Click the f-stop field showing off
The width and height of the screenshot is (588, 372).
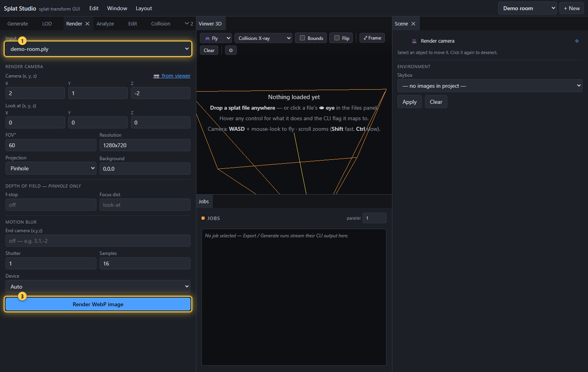(51, 205)
